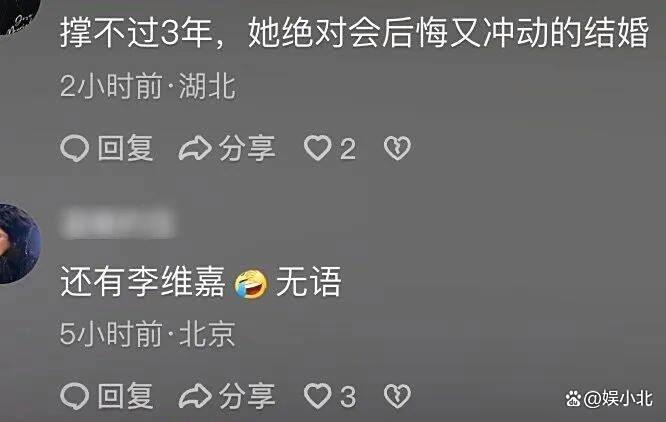Like the Beijing comment with heart icon

(317, 396)
